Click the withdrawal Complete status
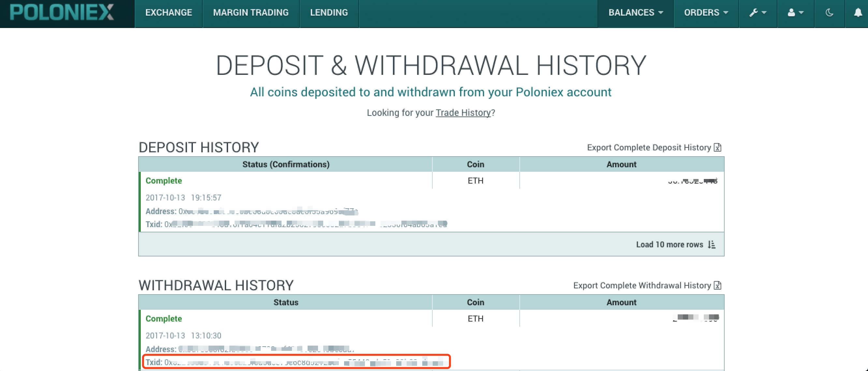The height and width of the screenshot is (371, 868). click(164, 319)
